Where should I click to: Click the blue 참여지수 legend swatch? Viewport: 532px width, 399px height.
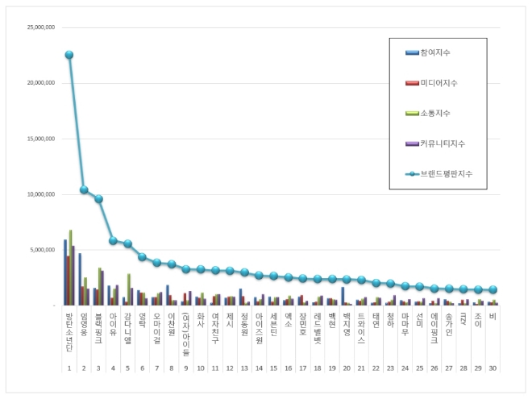point(410,53)
